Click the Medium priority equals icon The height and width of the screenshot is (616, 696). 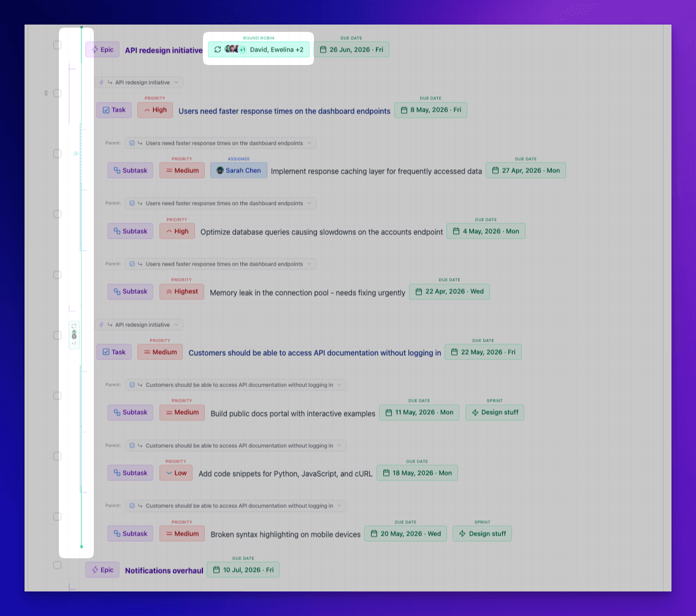(170, 171)
